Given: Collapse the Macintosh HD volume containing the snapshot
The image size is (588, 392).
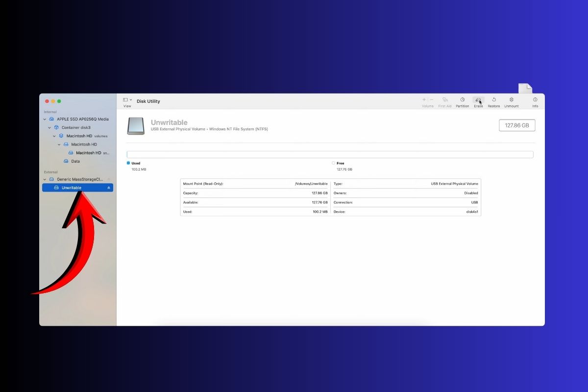Looking at the screenshot, I should (x=59, y=145).
